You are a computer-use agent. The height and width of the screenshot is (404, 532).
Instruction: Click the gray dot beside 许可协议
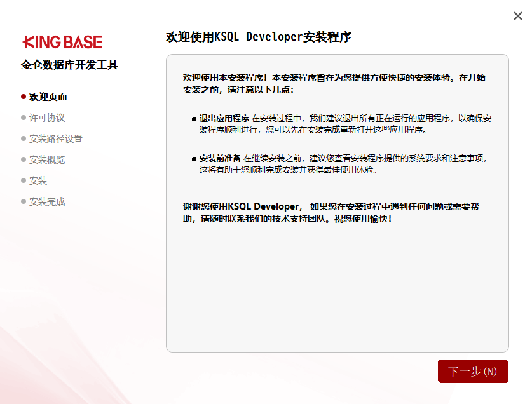click(x=24, y=118)
